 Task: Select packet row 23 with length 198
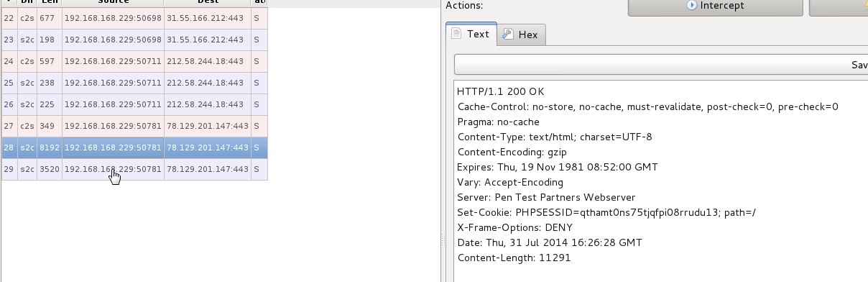[x=134, y=40]
